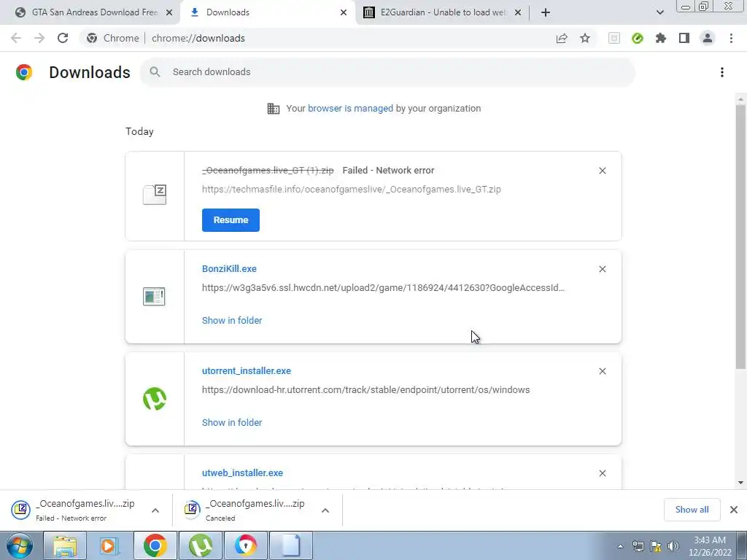Remove utweb_installer.exe from the list
Image resolution: width=747 pixels, height=560 pixels.
pos(602,473)
